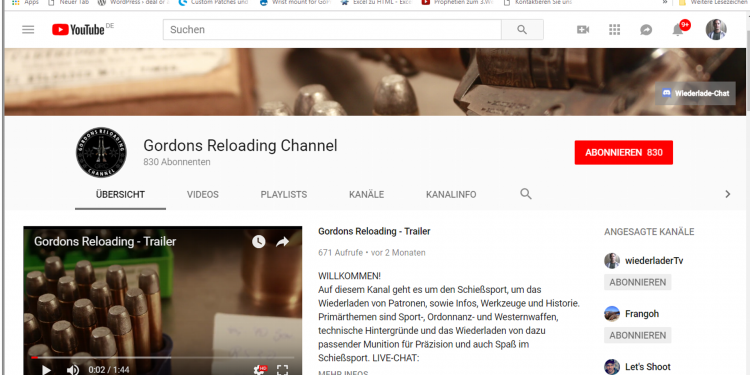Open the create video camera icon
750x375 pixels.
583,30
